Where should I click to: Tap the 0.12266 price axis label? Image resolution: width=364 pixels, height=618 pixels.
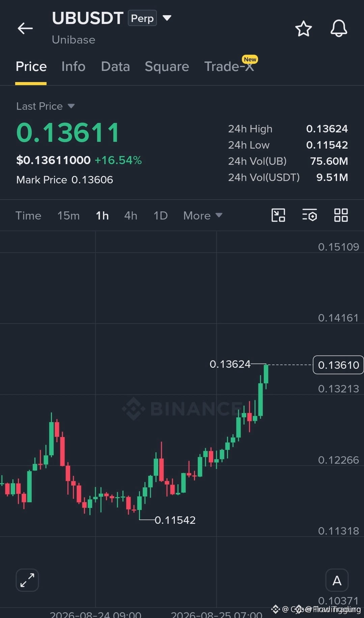(x=338, y=460)
